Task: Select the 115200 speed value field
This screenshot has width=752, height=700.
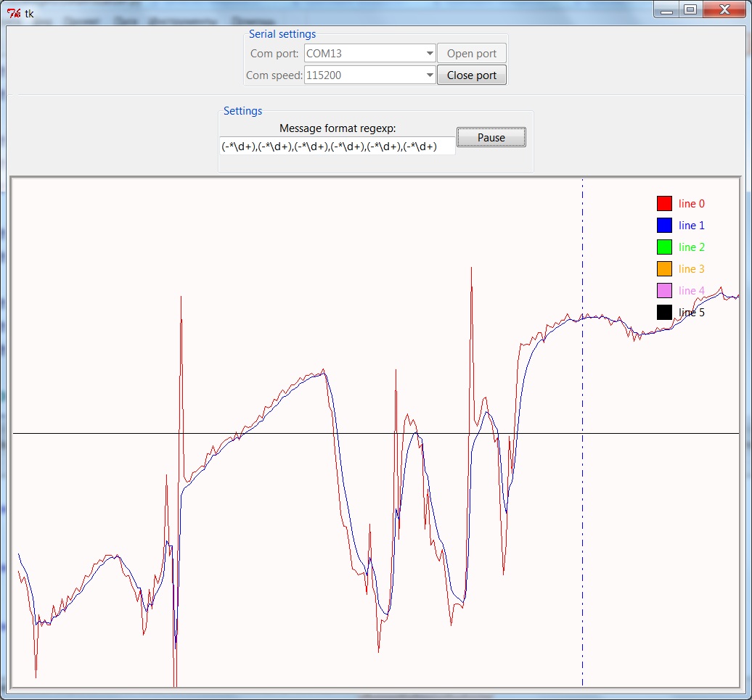Action: pos(363,75)
